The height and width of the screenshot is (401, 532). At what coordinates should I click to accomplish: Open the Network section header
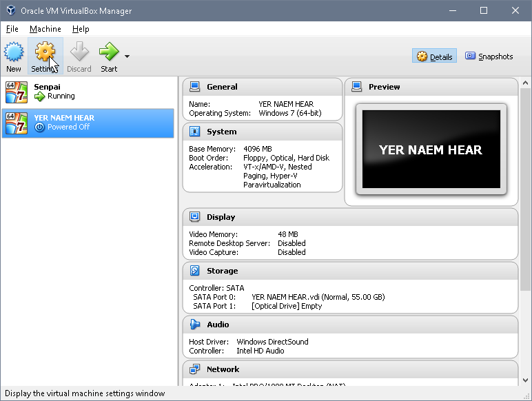[x=350, y=369]
